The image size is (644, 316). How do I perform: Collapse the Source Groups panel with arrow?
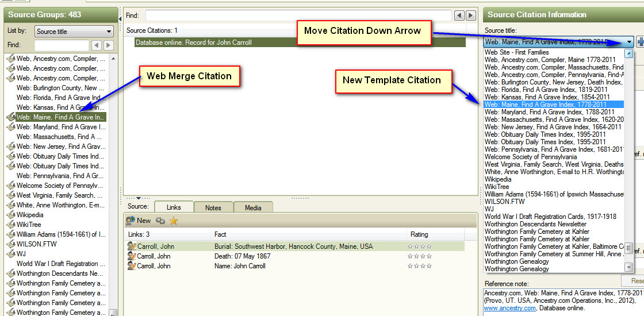[120, 18]
